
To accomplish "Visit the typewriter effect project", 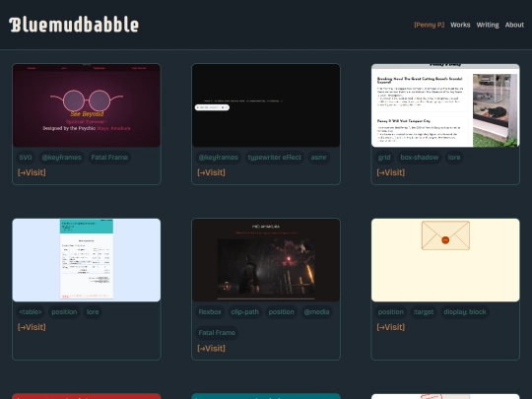I will coord(211,172).
